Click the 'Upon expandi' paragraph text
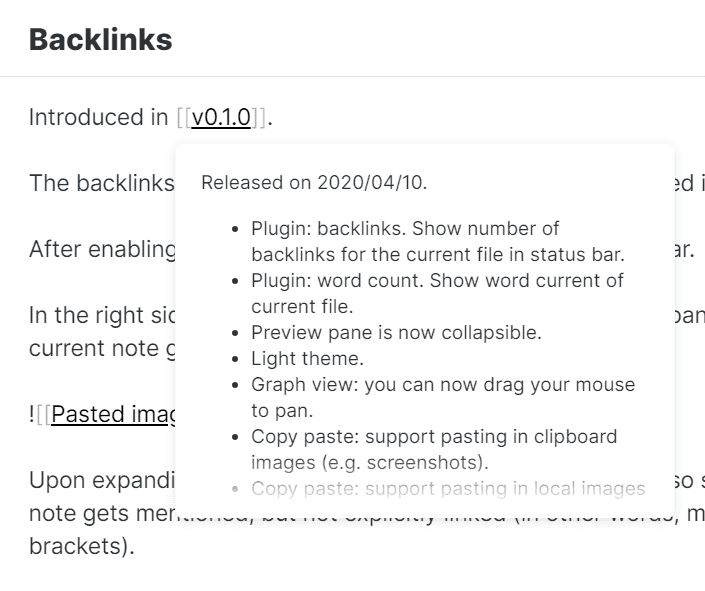 (x=100, y=481)
